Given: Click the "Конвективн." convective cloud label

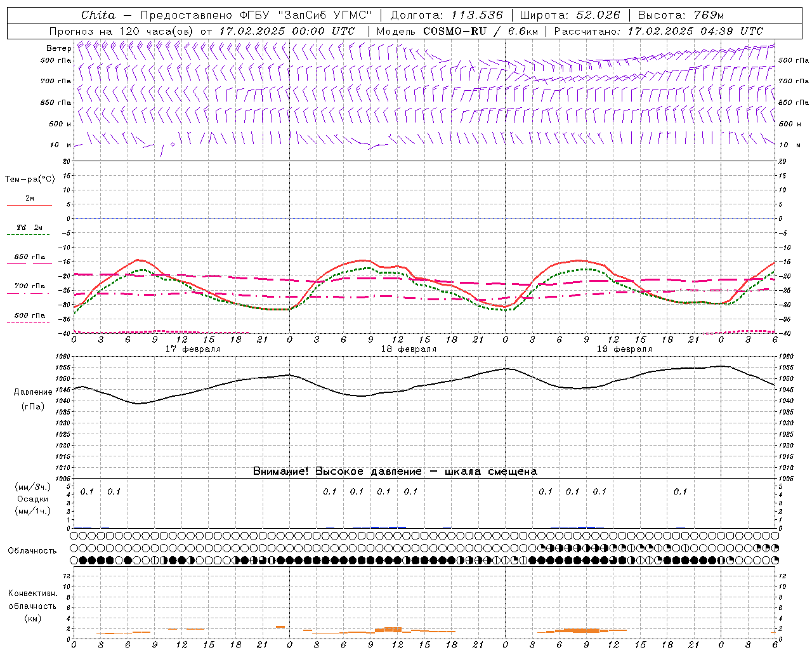Looking at the screenshot, I should point(32,594).
